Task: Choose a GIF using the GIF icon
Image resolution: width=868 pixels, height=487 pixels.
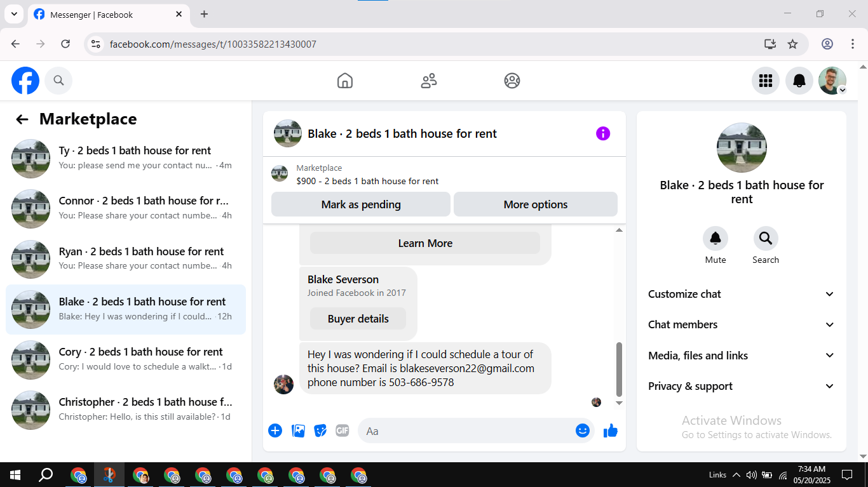Action: (342, 431)
